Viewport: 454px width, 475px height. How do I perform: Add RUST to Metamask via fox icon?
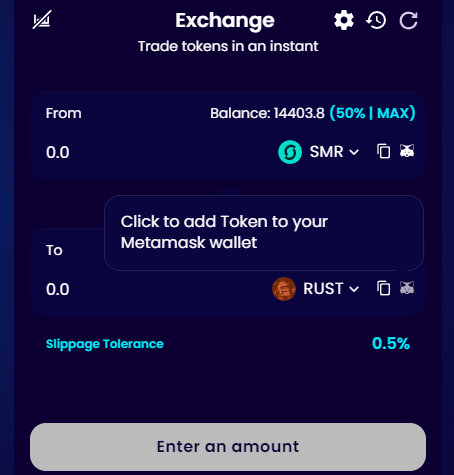407,287
